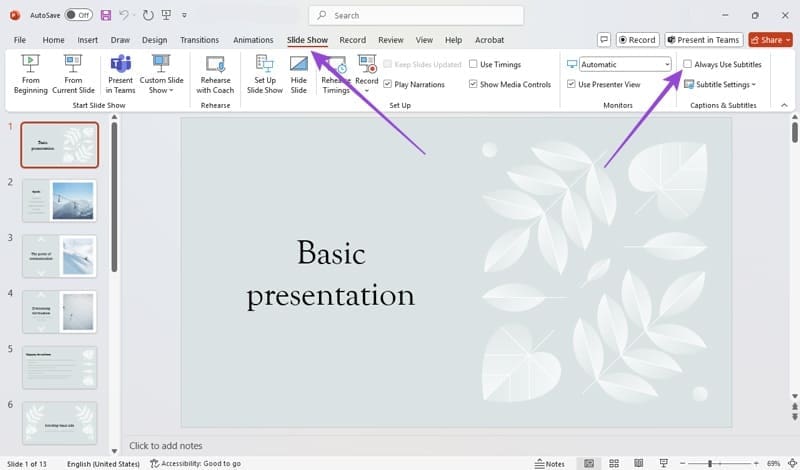Start slideshow From Beginning
The image size is (800, 470).
pyautogui.click(x=30, y=74)
